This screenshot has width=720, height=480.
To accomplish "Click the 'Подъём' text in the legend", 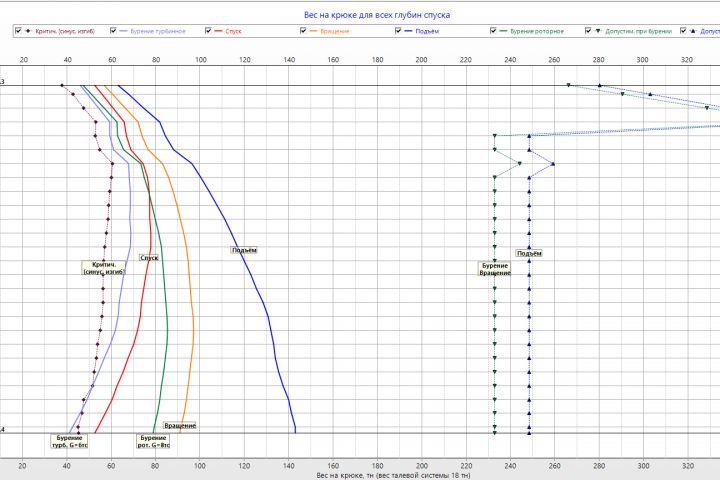I will (x=427, y=31).
